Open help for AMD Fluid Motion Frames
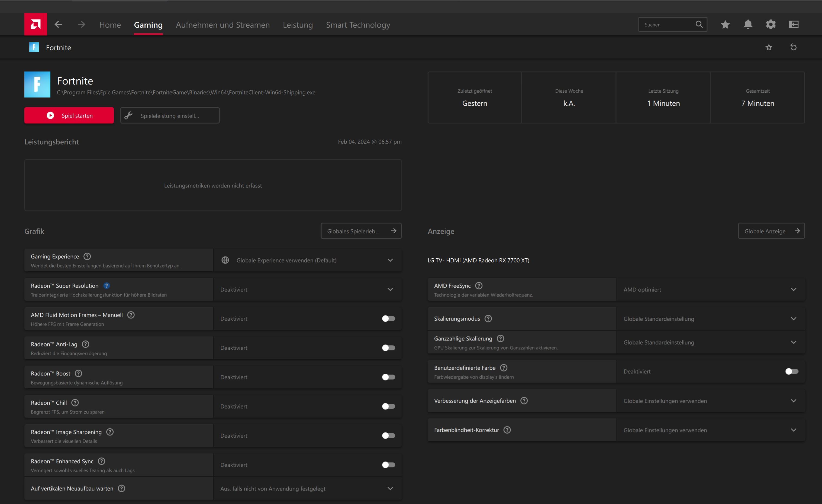This screenshot has width=822, height=504. [x=131, y=315]
